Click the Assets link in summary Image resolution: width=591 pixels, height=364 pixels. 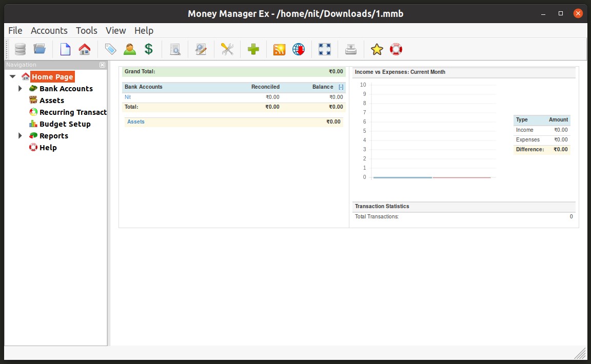click(136, 122)
